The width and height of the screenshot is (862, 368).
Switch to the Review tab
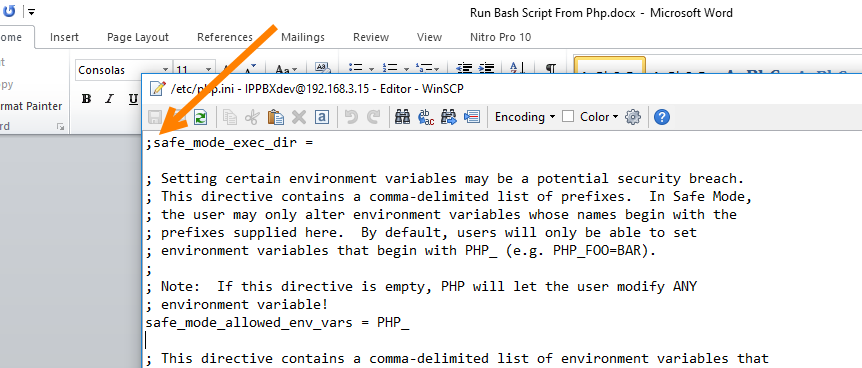pos(371,37)
